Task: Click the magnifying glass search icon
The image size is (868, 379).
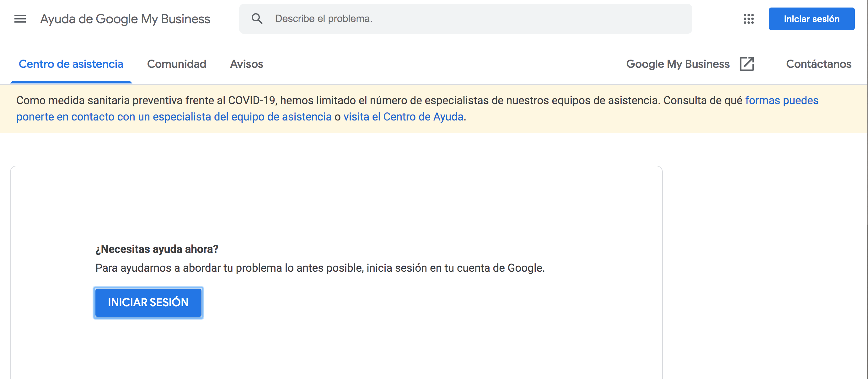Action: [x=257, y=19]
